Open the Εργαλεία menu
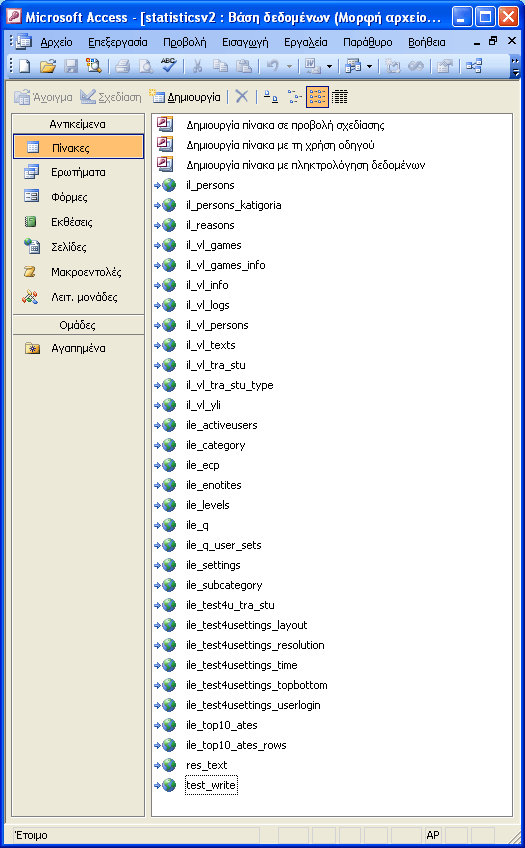 tap(305, 42)
